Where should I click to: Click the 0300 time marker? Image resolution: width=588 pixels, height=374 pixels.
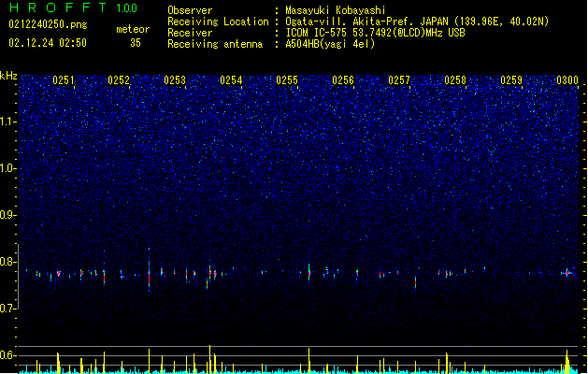tap(567, 80)
